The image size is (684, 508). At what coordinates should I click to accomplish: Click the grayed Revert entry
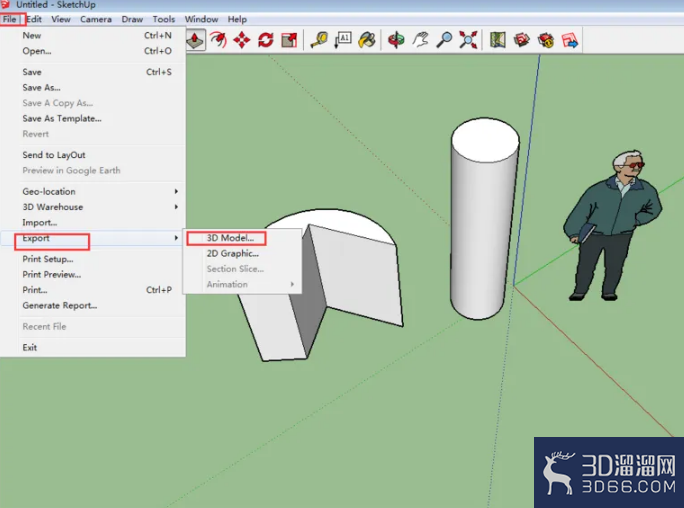click(x=92, y=134)
